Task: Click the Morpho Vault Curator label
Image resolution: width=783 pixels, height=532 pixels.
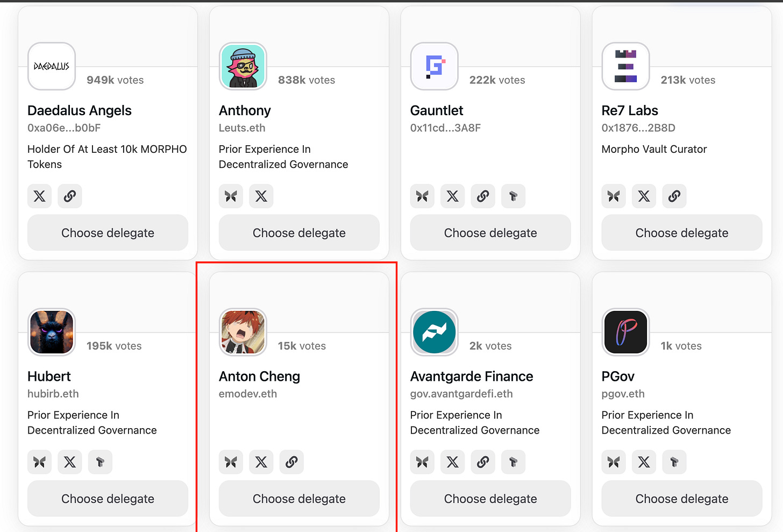Action: coord(654,149)
